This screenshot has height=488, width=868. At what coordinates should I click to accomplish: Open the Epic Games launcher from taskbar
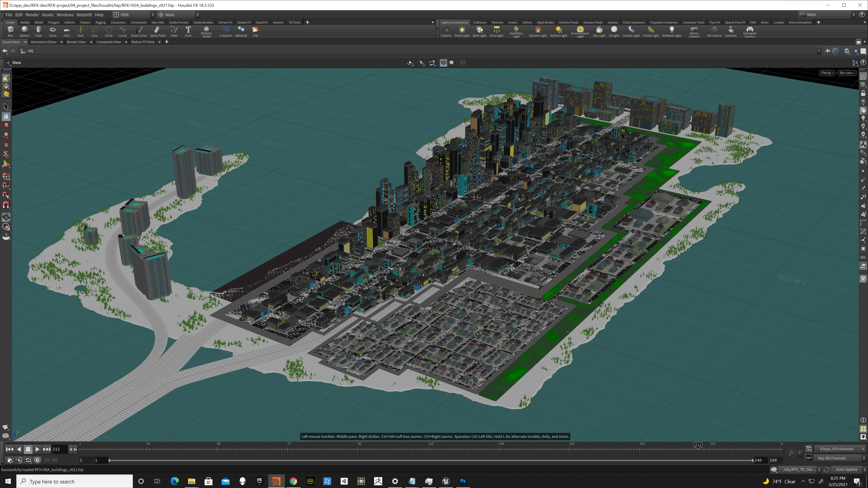(x=259, y=481)
